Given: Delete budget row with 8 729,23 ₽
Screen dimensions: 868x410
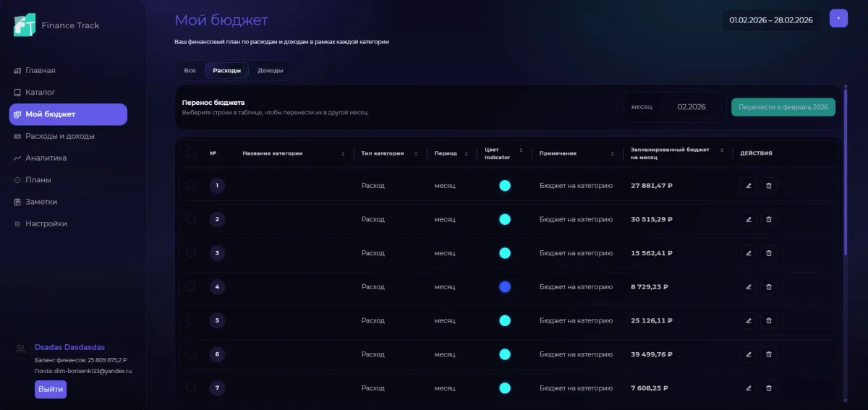Looking at the screenshot, I should pos(769,287).
